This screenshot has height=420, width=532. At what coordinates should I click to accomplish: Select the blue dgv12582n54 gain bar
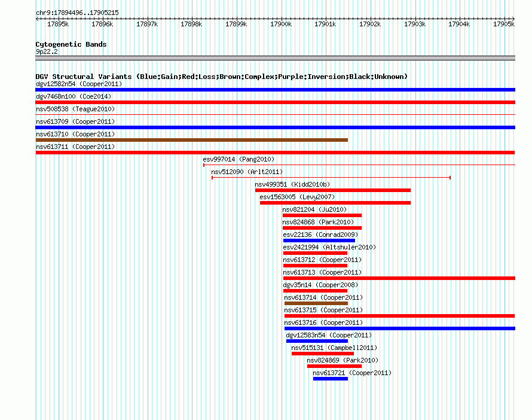coord(275,90)
